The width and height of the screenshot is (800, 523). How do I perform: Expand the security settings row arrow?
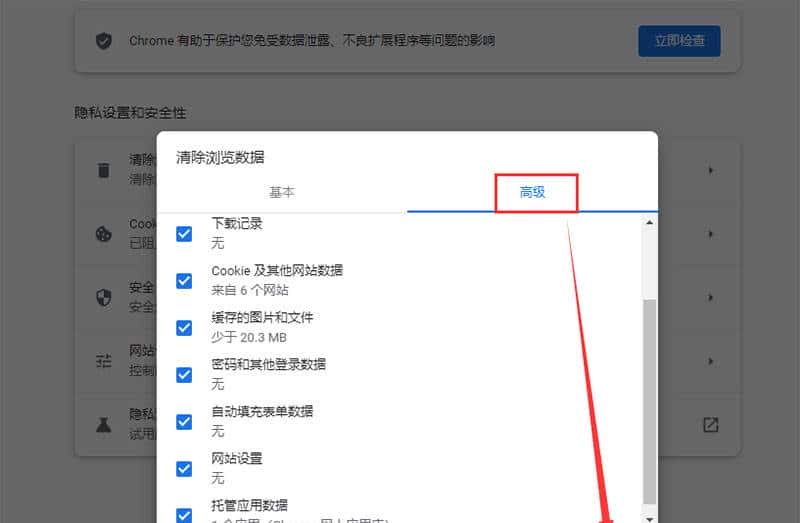pyautogui.click(x=711, y=297)
